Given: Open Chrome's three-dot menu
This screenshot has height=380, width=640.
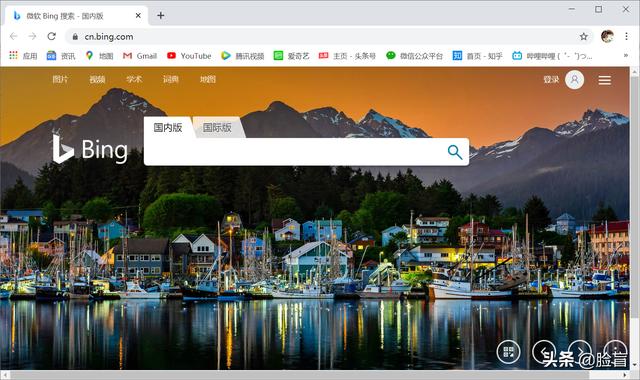Looking at the screenshot, I should [626, 36].
